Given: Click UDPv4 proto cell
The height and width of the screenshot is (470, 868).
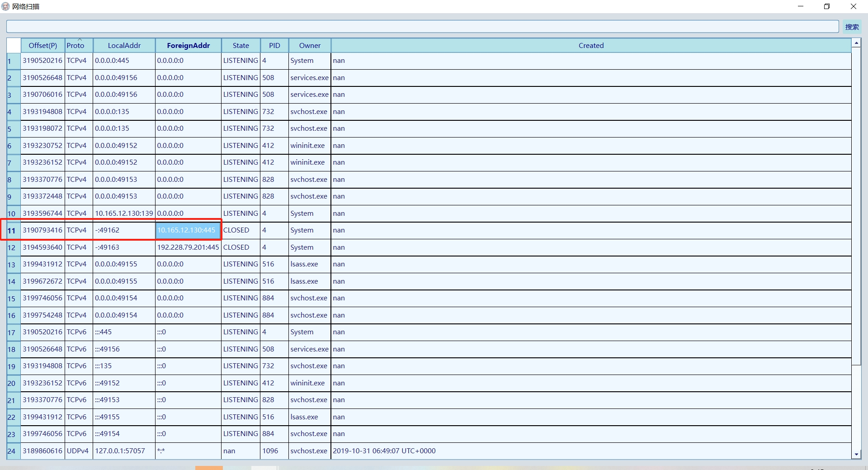Looking at the screenshot, I should tap(79, 451).
